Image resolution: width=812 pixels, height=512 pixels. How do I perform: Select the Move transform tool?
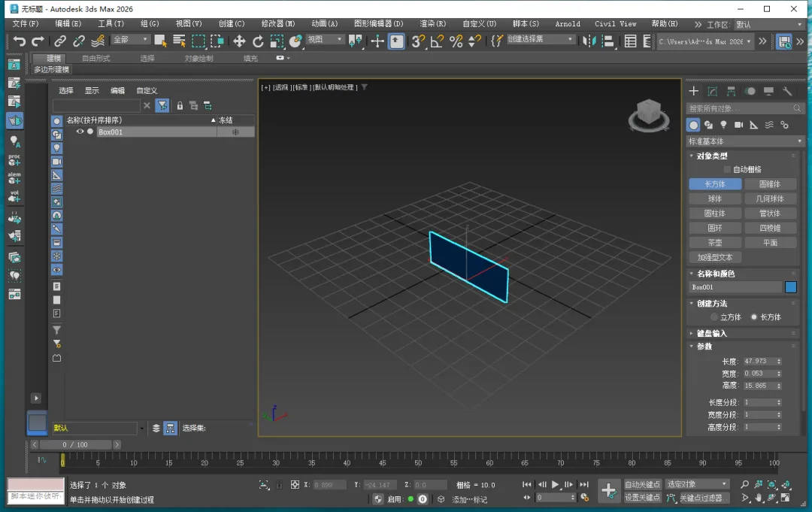tap(239, 41)
